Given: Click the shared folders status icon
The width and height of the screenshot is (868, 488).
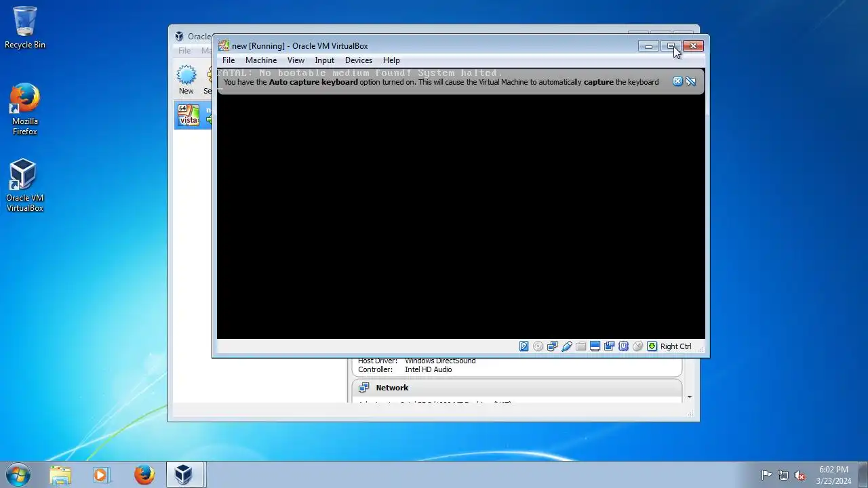Looking at the screenshot, I should 580,346.
